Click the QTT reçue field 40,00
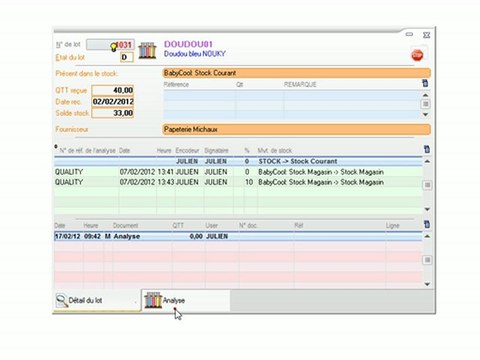This screenshot has height=360, width=480. pyautogui.click(x=113, y=90)
